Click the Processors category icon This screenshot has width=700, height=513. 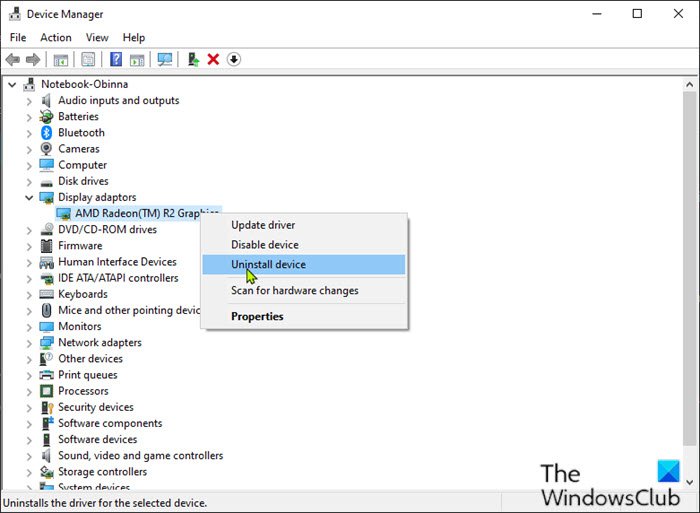[46, 391]
